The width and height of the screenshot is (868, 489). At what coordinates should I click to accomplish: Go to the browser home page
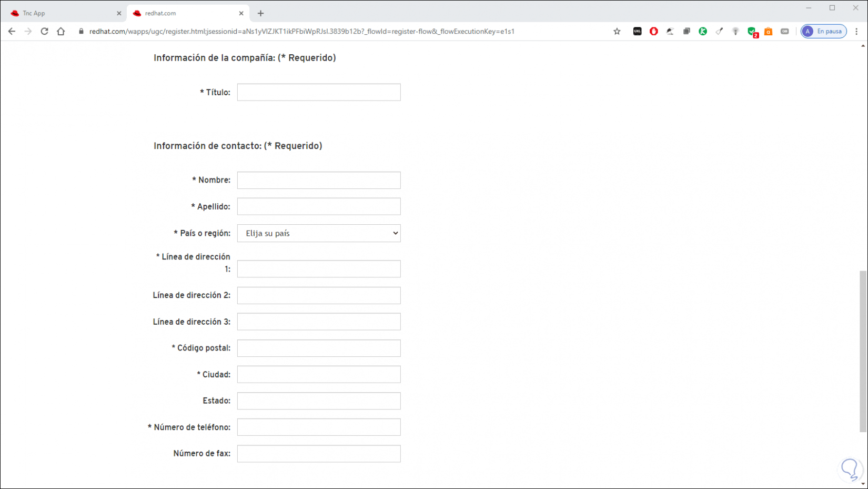[x=61, y=32]
